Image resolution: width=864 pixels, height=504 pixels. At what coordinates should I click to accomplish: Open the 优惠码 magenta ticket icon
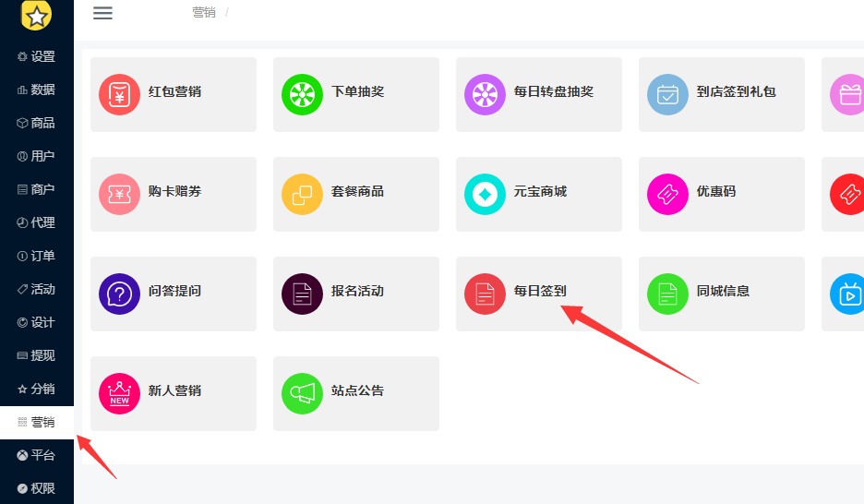click(667, 195)
